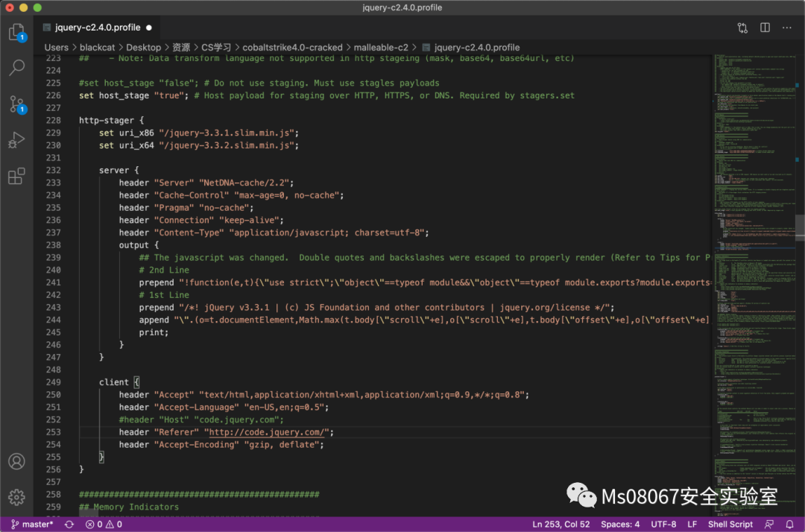Select the jquery-c2.4.0.profile editor tab
The width and height of the screenshot is (805, 532).
coord(98,28)
